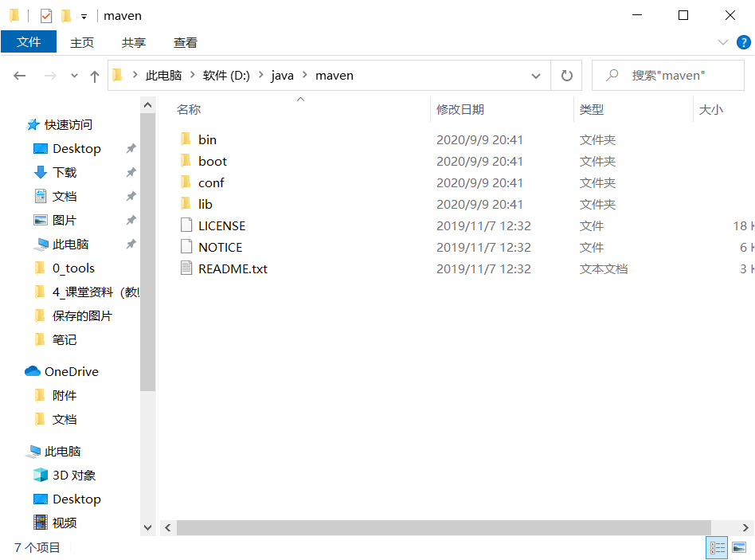
Task: Click the README.txt type 文本文档
Action: [x=604, y=268]
